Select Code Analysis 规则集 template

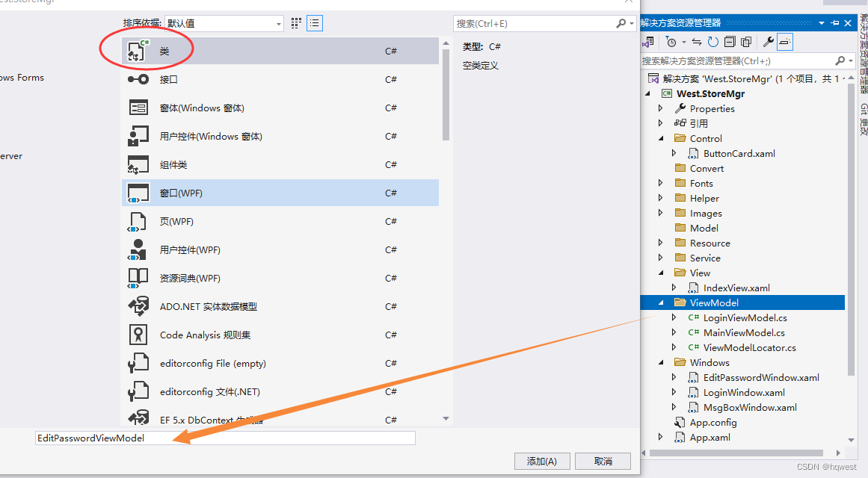click(x=280, y=335)
